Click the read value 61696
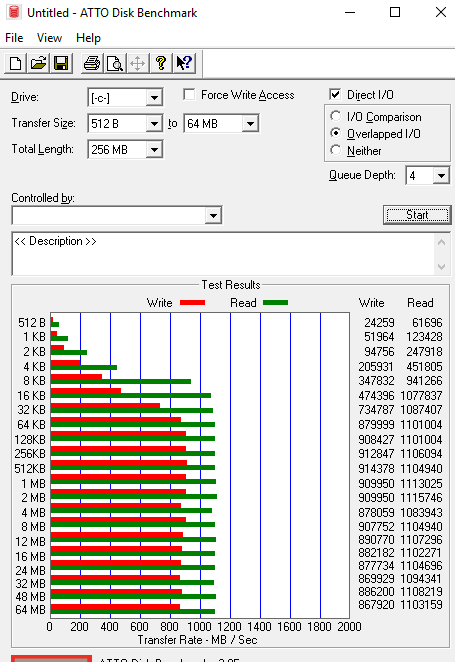Image resolution: width=455 pixels, height=662 pixels. click(427, 323)
